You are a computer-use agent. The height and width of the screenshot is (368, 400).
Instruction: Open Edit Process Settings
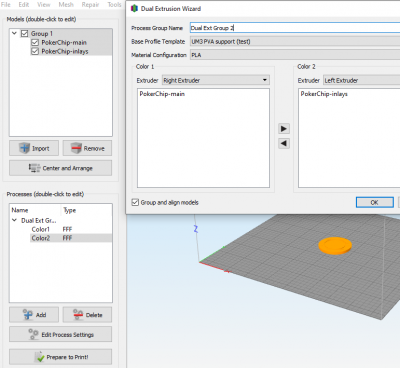coord(60,334)
